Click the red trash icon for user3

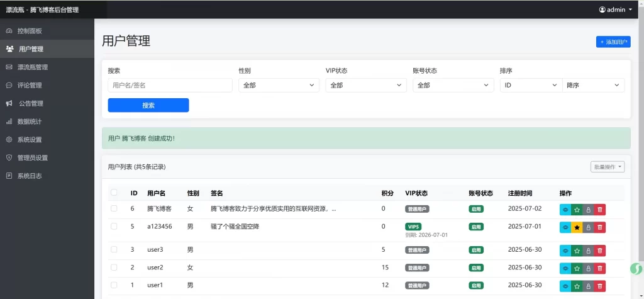pyautogui.click(x=599, y=251)
